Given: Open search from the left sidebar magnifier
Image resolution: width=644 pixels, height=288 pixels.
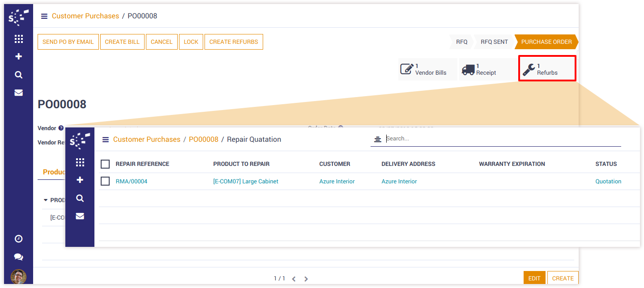Looking at the screenshot, I should tap(18, 75).
